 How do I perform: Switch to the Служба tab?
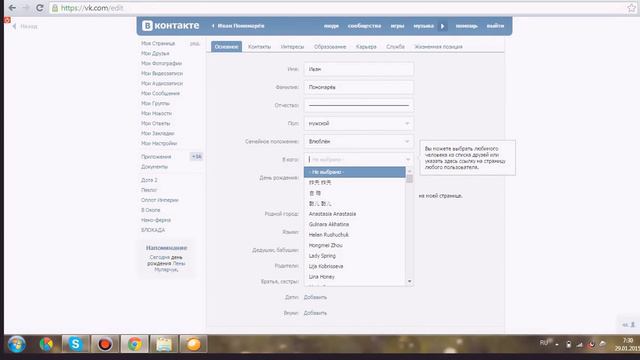point(395,47)
